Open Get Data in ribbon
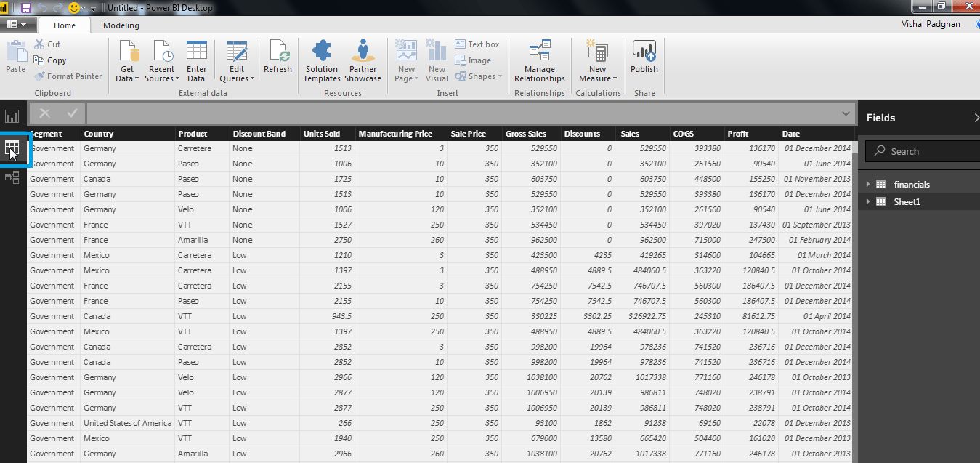The image size is (980, 463). [x=128, y=62]
